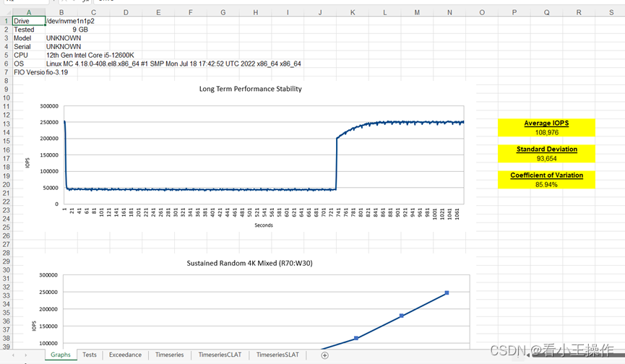Select the Average IOPS header cell
Viewport: 625px width, 364px height.
546,123
